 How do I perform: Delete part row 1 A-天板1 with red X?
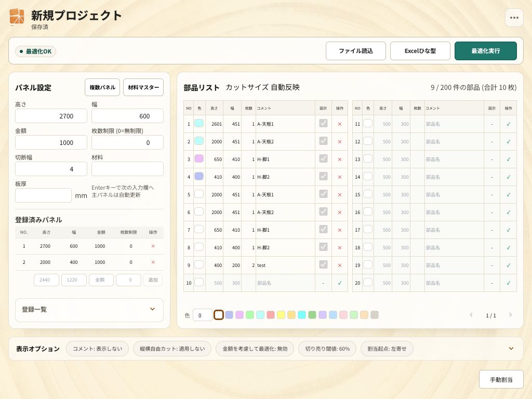pyautogui.click(x=340, y=124)
